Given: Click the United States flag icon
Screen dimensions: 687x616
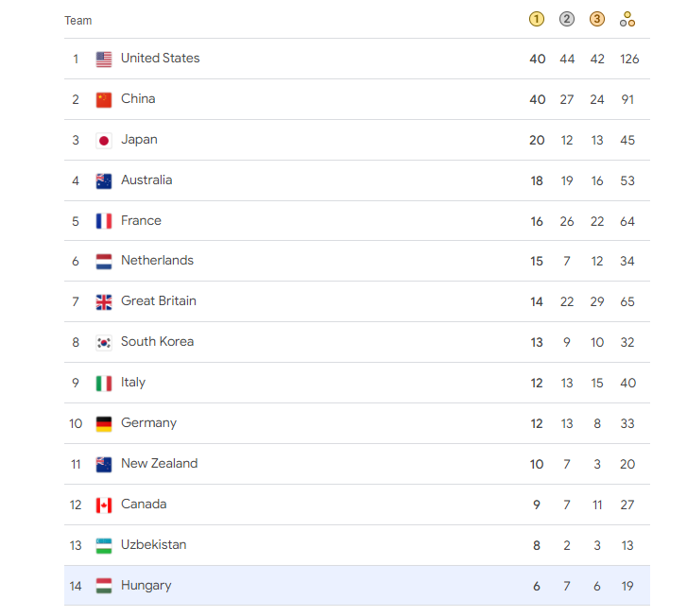Looking at the screenshot, I should [x=104, y=60].
